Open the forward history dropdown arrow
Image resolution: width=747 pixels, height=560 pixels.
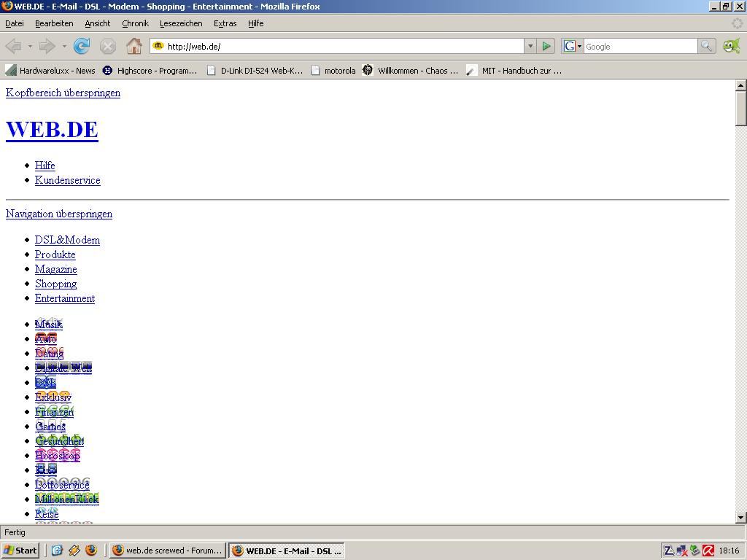tap(64, 46)
